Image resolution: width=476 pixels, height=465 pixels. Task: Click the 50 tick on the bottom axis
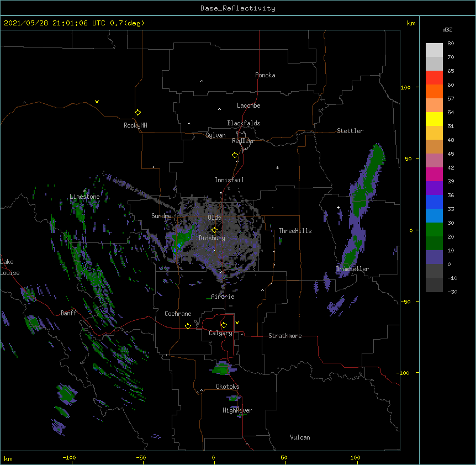coord(284,457)
